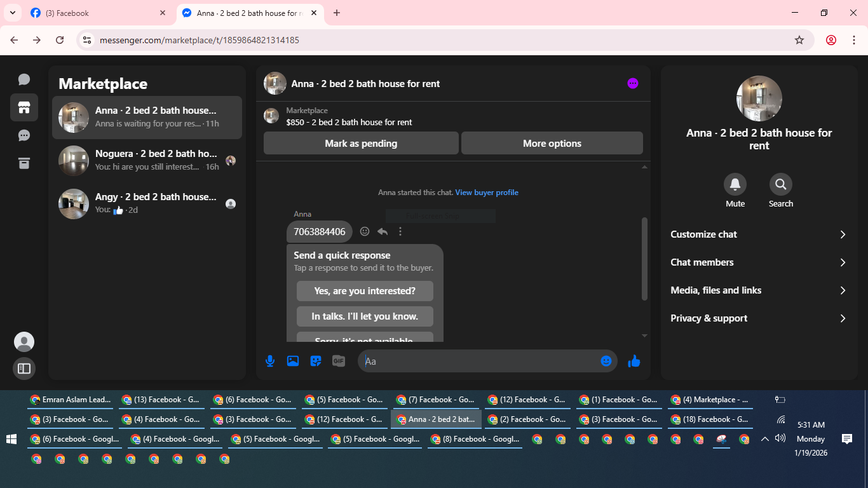
Task: Expand the Customize chat section
Action: click(x=759, y=234)
